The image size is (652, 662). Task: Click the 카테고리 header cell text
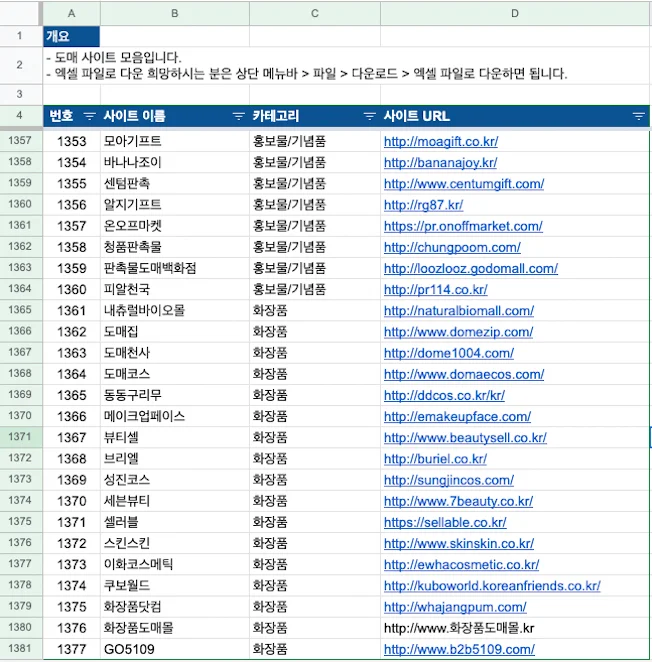tap(275, 116)
